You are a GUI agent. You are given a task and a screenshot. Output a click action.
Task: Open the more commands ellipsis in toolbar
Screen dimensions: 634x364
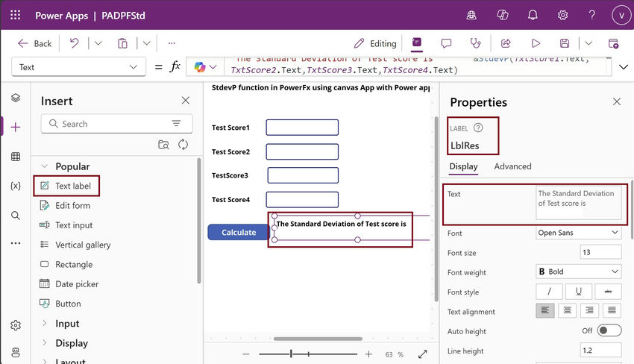172,43
